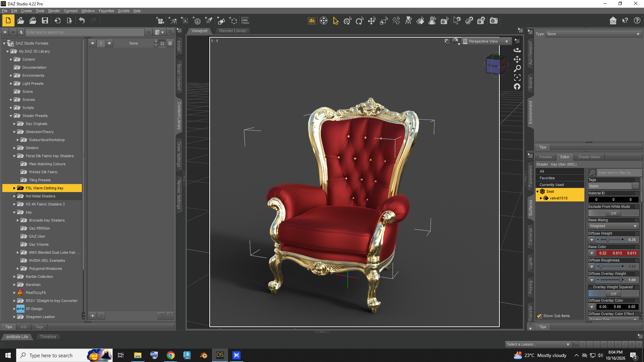Open Render Settings gear-camera icon
This screenshot has width=644, height=362.
pos(481,21)
